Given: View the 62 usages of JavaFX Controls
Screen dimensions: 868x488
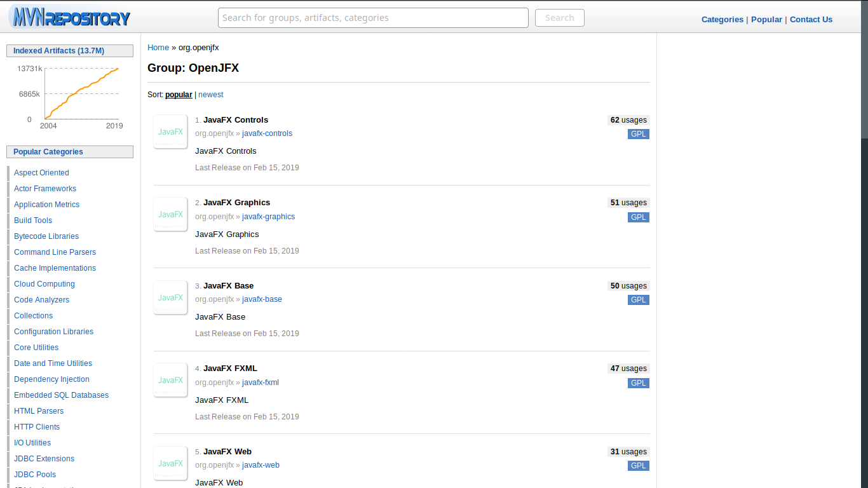Looking at the screenshot, I should 628,120.
